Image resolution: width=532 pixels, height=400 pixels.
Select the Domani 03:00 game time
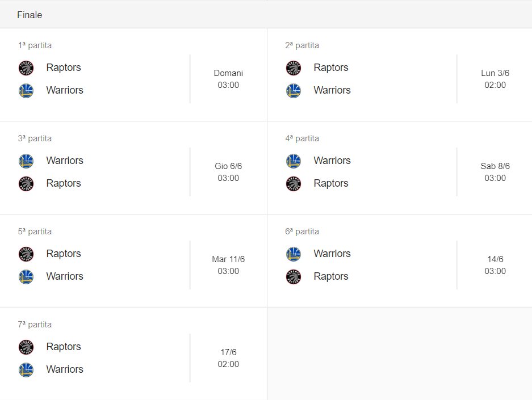click(x=228, y=79)
